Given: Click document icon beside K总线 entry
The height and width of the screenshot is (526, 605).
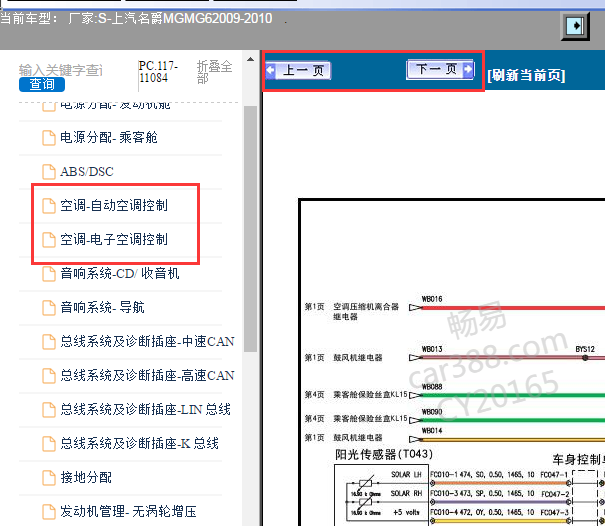Looking at the screenshot, I should point(49,443).
